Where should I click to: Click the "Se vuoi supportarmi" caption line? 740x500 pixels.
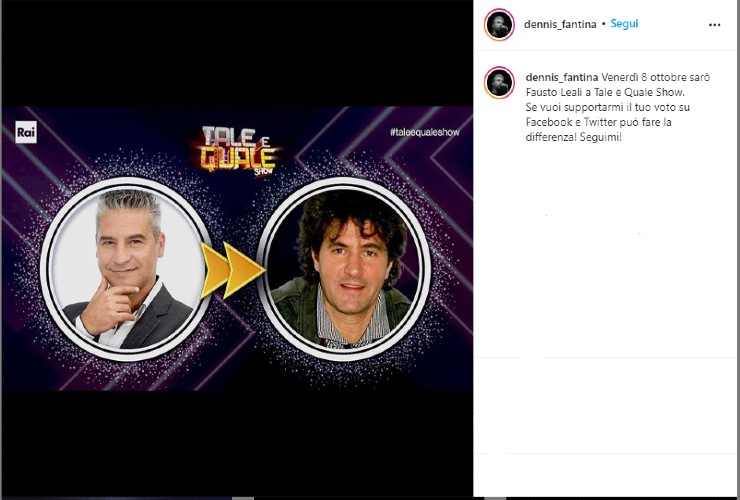[608, 107]
